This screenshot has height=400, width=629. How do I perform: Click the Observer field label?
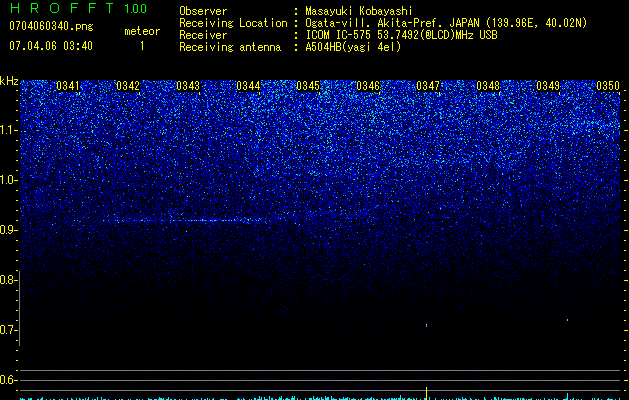203,11
